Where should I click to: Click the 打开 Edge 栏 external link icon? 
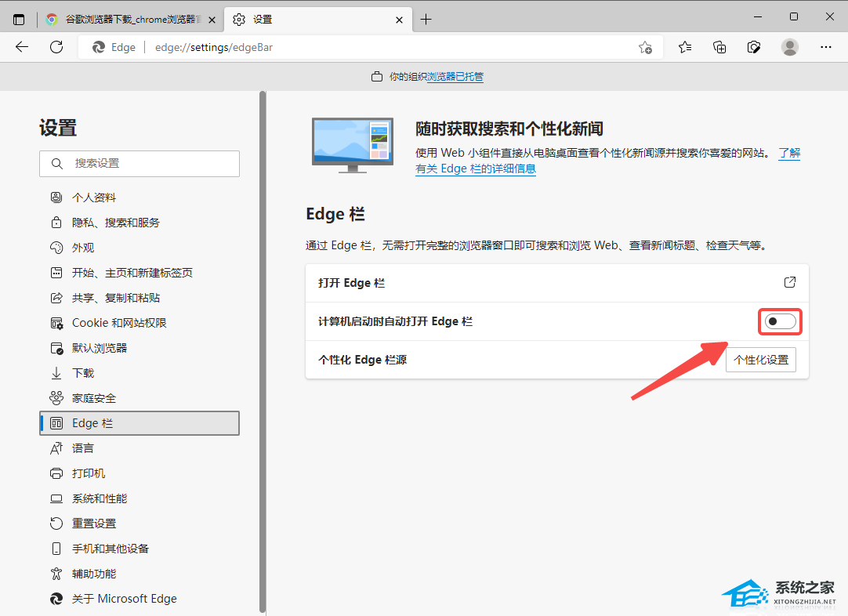tap(789, 282)
